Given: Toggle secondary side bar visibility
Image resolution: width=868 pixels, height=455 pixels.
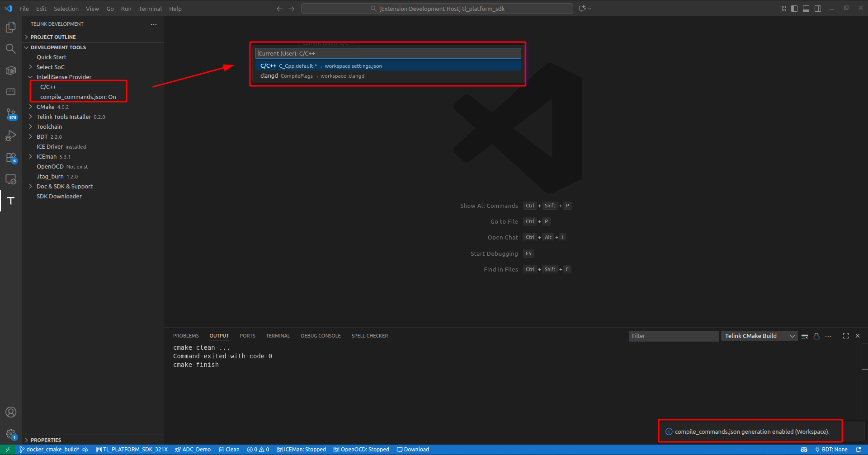Looking at the screenshot, I should tap(818, 9).
